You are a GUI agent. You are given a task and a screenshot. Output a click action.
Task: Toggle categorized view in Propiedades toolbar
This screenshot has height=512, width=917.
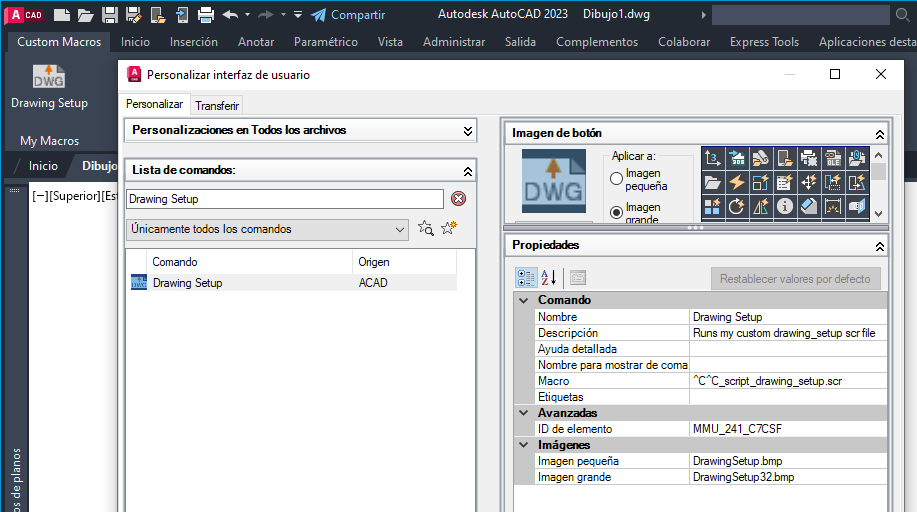526,278
